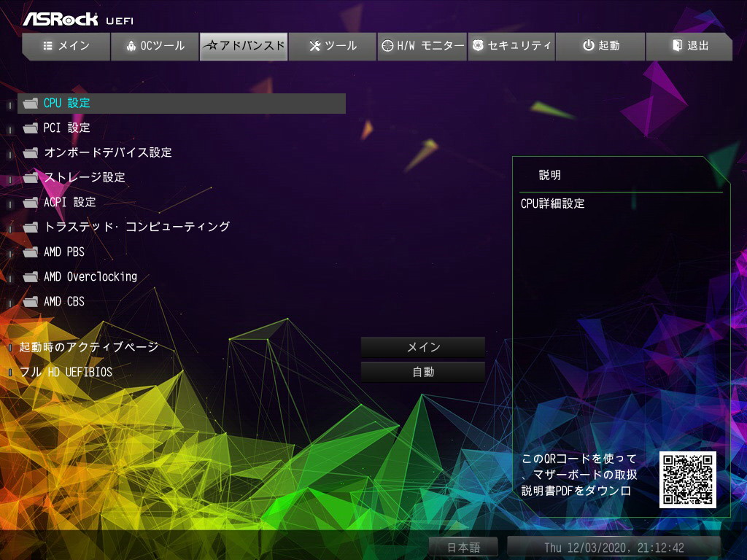
Task: Select the アドバンスド tab
Action: (x=244, y=46)
